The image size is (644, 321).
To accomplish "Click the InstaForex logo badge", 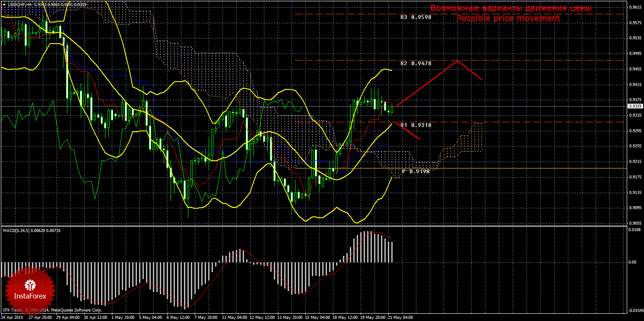I will point(30,288).
